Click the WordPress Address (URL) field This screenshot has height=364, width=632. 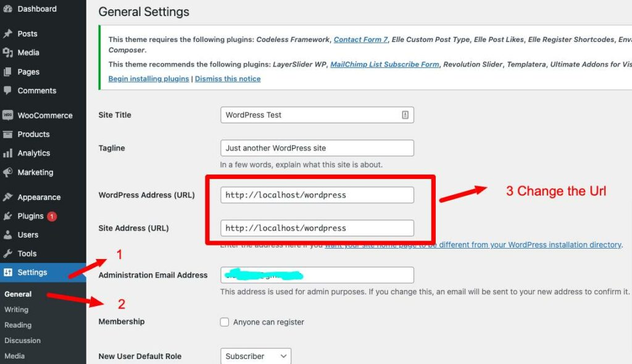317,195
